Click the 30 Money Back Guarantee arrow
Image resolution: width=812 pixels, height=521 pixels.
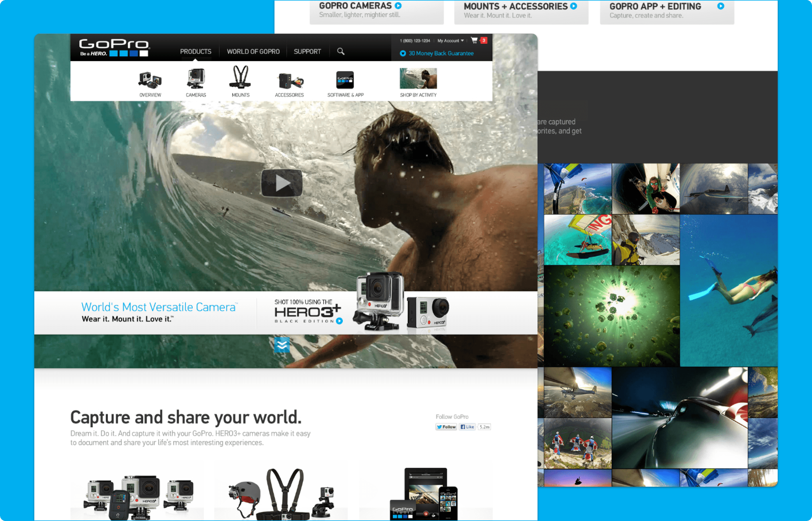coord(403,53)
